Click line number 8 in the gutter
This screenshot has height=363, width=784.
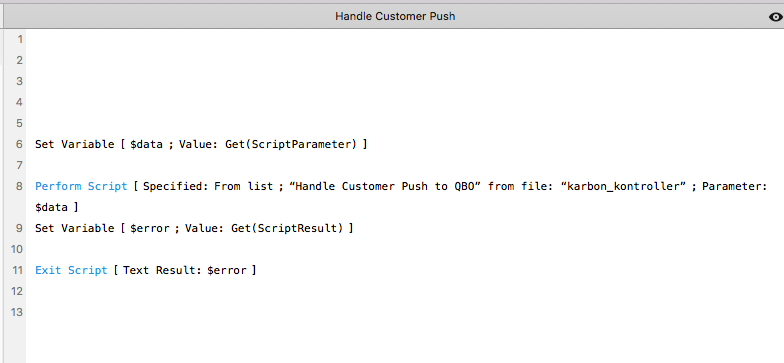[20, 186]
